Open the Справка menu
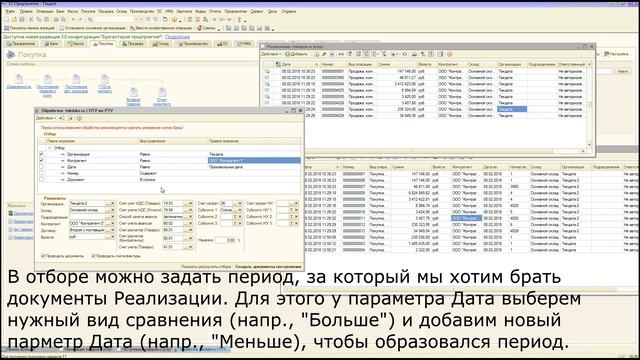 point(289,11)
